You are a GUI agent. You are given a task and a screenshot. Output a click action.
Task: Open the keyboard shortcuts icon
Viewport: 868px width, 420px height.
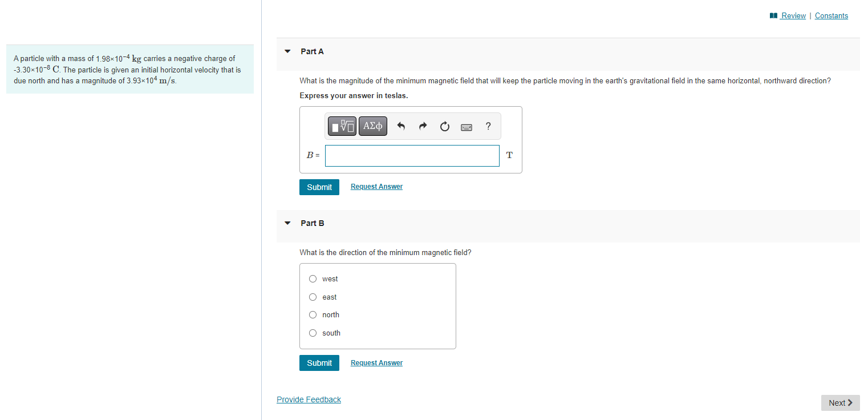(x=467, y=127)
